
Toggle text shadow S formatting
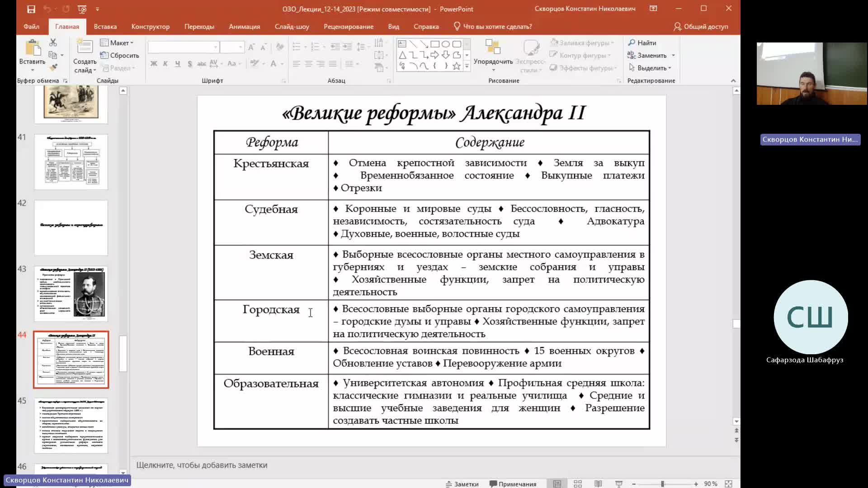pyautogui.click(x=190, y=64)
